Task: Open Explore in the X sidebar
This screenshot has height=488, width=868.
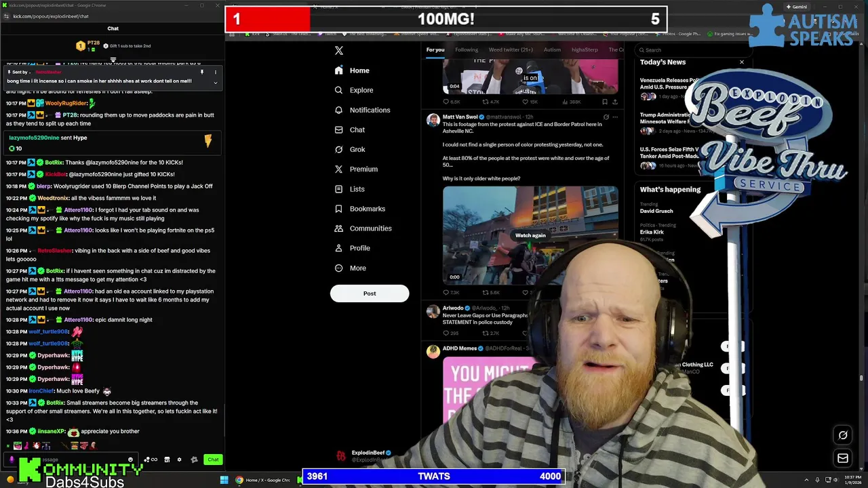Action: tap(353, 90)
